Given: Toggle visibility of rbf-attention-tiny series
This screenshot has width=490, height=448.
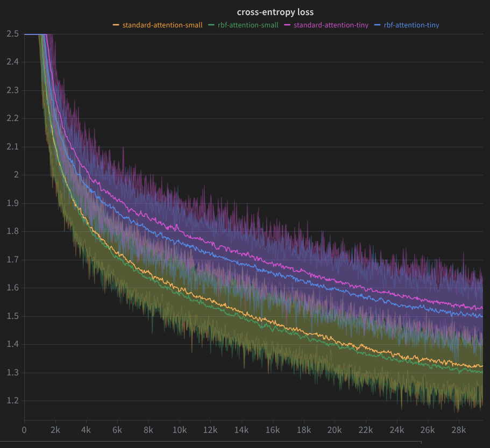Looking at the screenshot, I should (410, 25).
